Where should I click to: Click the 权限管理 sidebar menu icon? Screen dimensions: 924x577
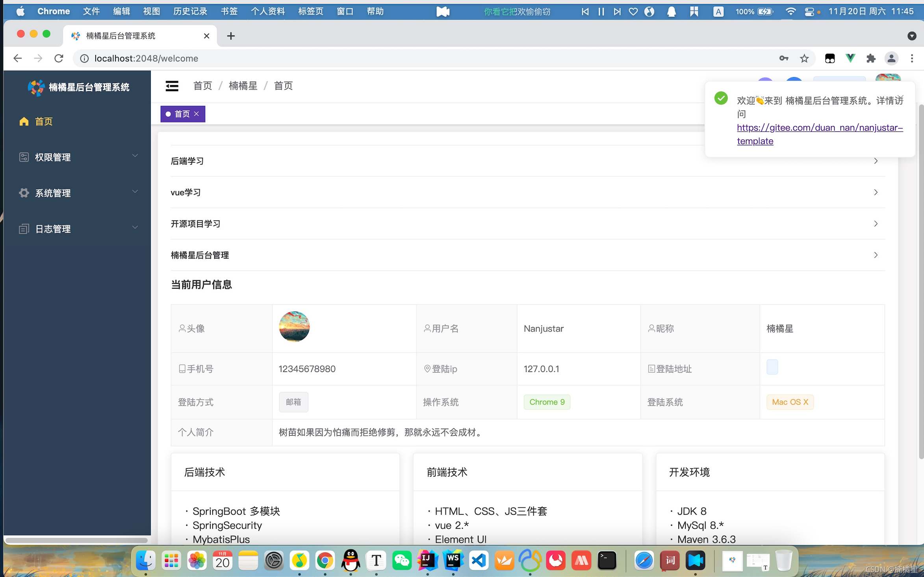point(23,157)
